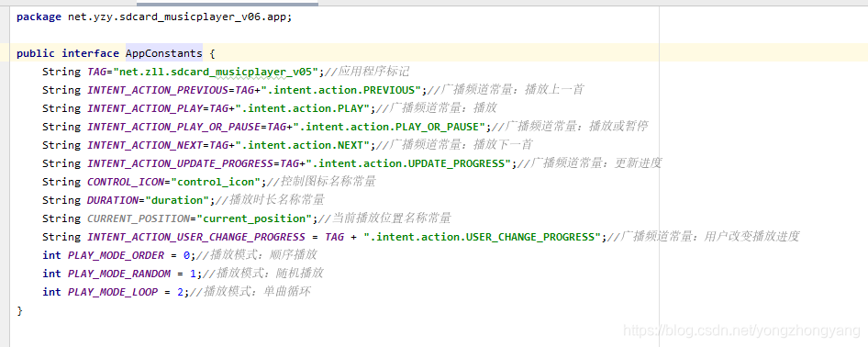868x347 pixels.
Task: Click the greyed CURRENT_POSITION constant name
Action: (x=139, y=218)
